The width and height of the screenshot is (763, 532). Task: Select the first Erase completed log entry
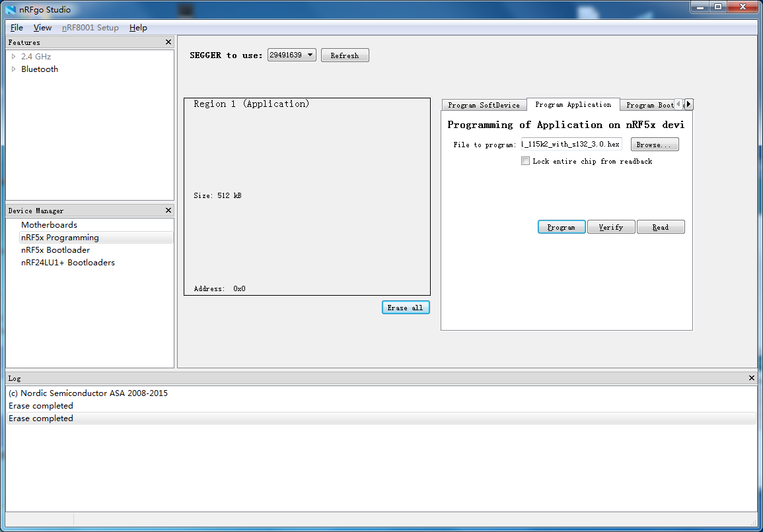[x=382, y=405]
